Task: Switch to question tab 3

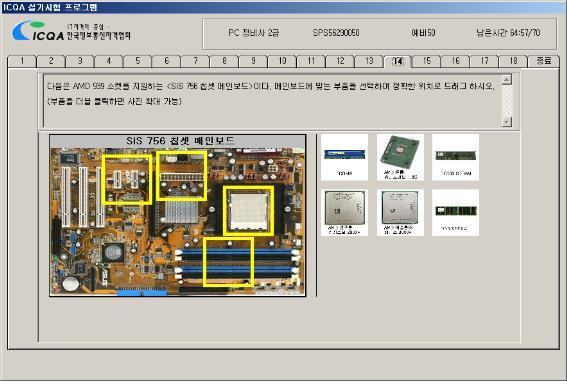Action: coord(80,61)
